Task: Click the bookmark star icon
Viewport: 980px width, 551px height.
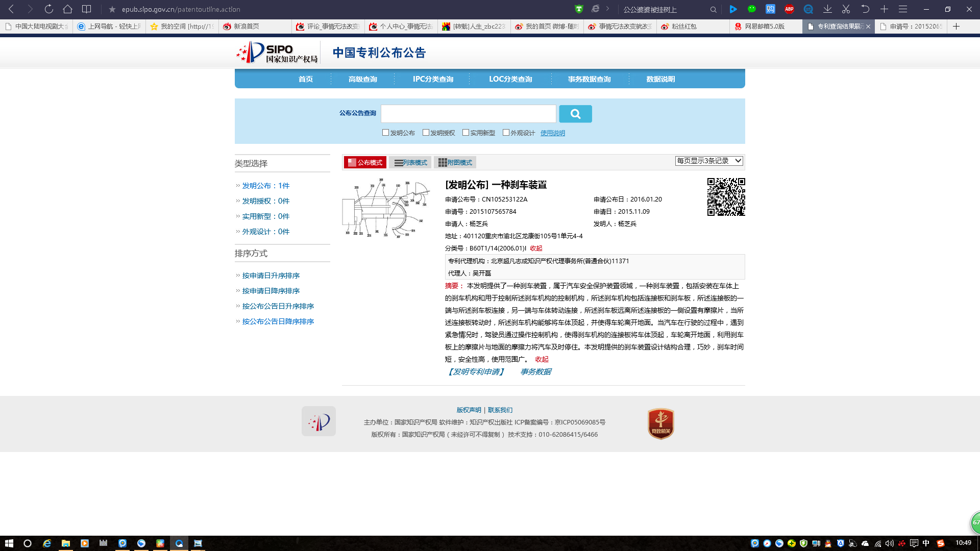Action: click(x=112, y=9)
